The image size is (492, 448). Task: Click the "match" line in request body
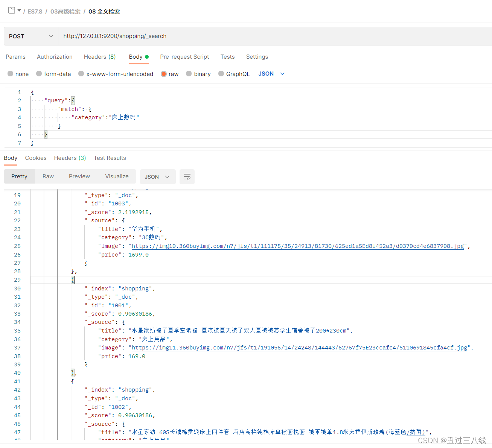[75, 109]
